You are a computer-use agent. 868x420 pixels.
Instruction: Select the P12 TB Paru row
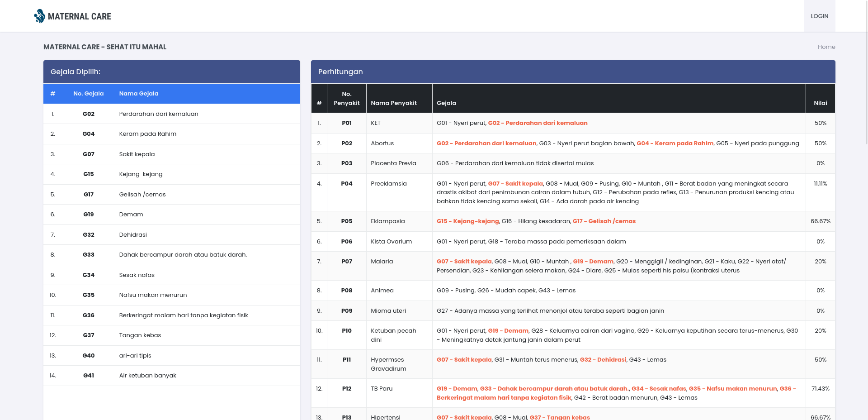573,393
